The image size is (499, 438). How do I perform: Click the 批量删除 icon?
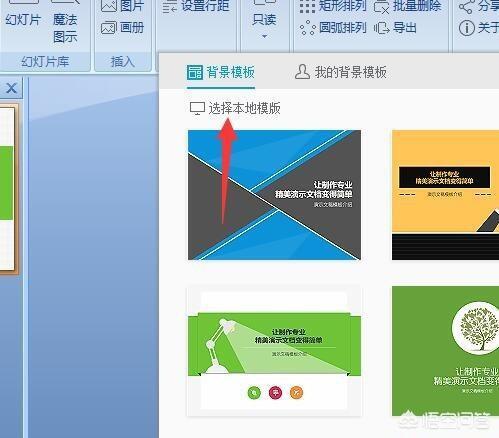coord(381,6)
